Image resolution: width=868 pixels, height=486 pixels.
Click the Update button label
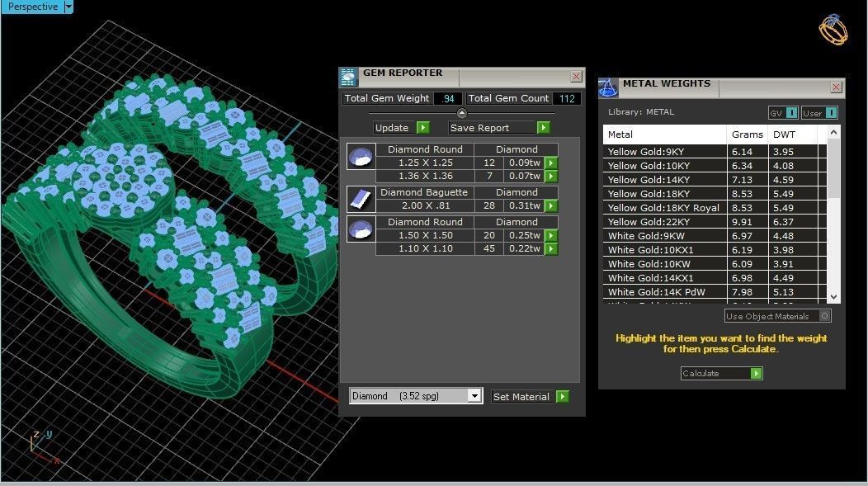click(392, 128)
